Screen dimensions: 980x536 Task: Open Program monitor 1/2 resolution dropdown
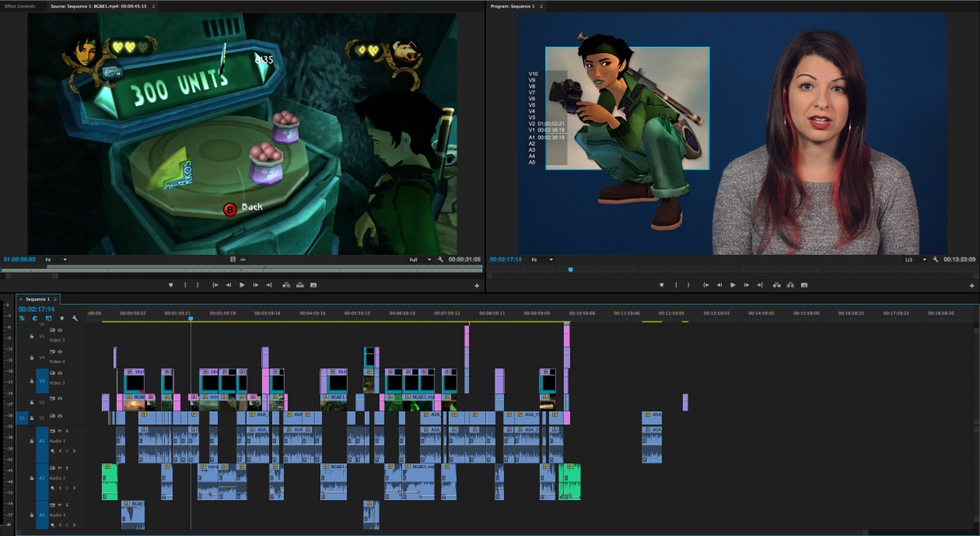pyautogui.click(x=915, y=260)
